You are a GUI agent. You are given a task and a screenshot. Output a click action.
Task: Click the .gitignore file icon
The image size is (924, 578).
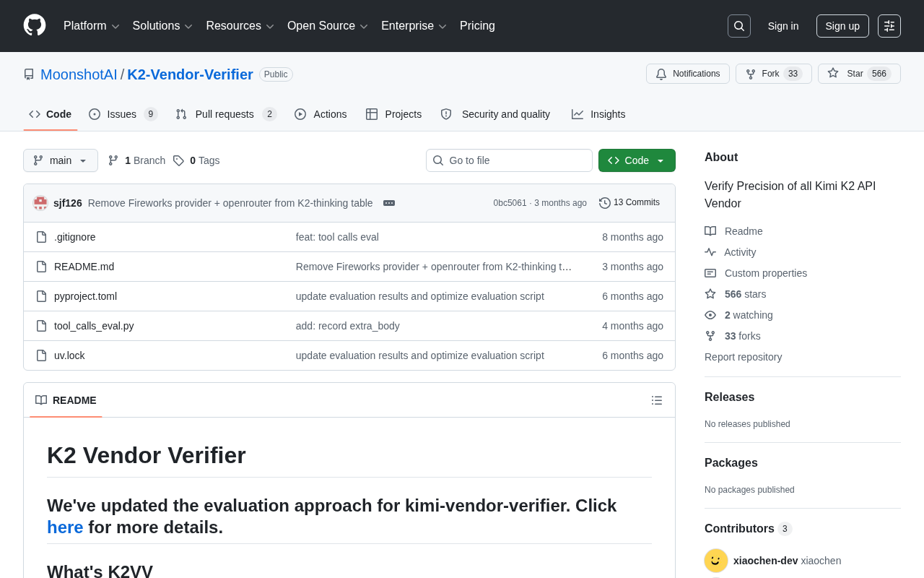[x=41, y=237]
